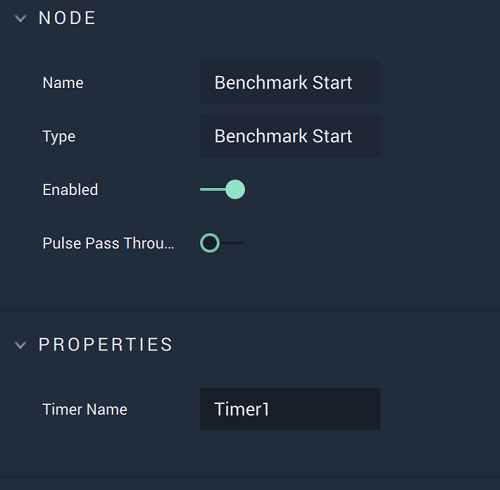The width and height of the screenshot is (500, 490).
Task: Click the Name property label
Action: [63, 83]
